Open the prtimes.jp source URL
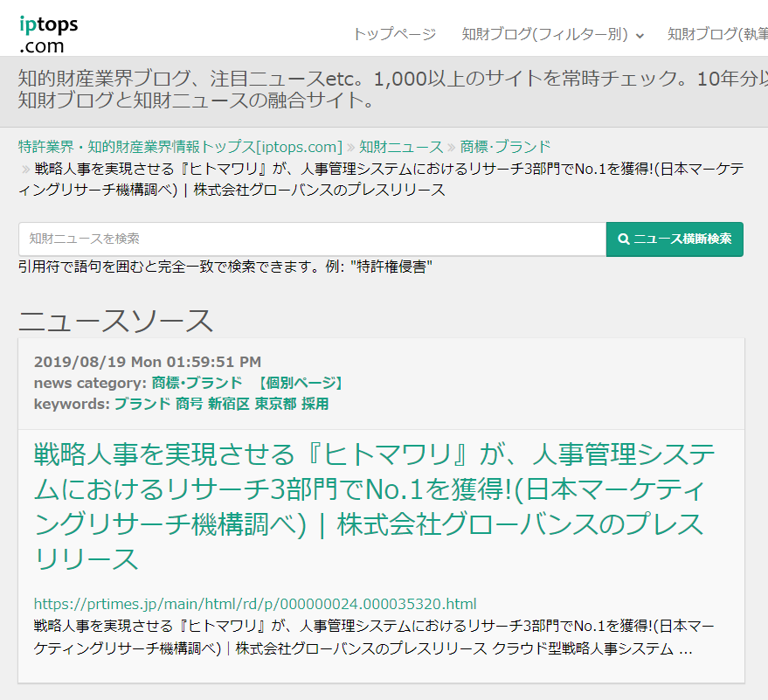The height and width of the screenshot is (700, 768). [255, 604]
